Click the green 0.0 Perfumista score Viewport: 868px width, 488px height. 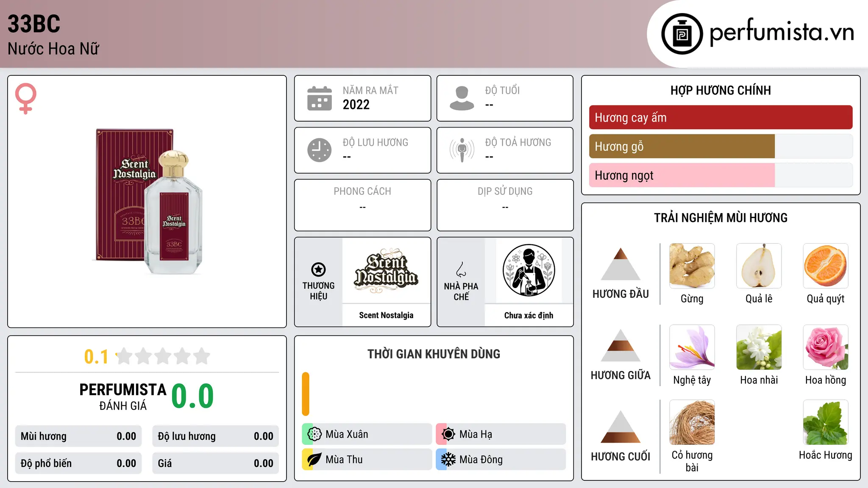click(x=192, y=396)
